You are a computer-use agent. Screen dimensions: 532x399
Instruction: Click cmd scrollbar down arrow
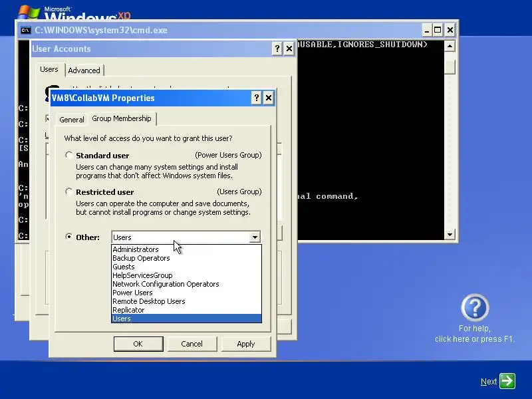(450, 234)
